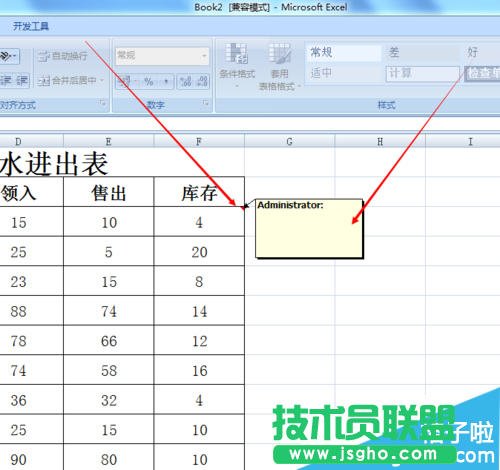Screen dimensions: 500x470
Task: Click the decrease decimal icon
Action: pyautogui.click(x=202, y=81)
